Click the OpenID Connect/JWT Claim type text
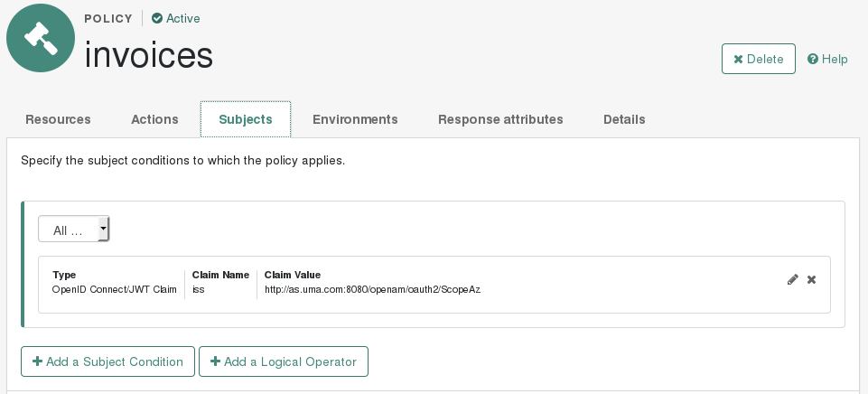Viewport: 868px width, 394px height. 115,290
